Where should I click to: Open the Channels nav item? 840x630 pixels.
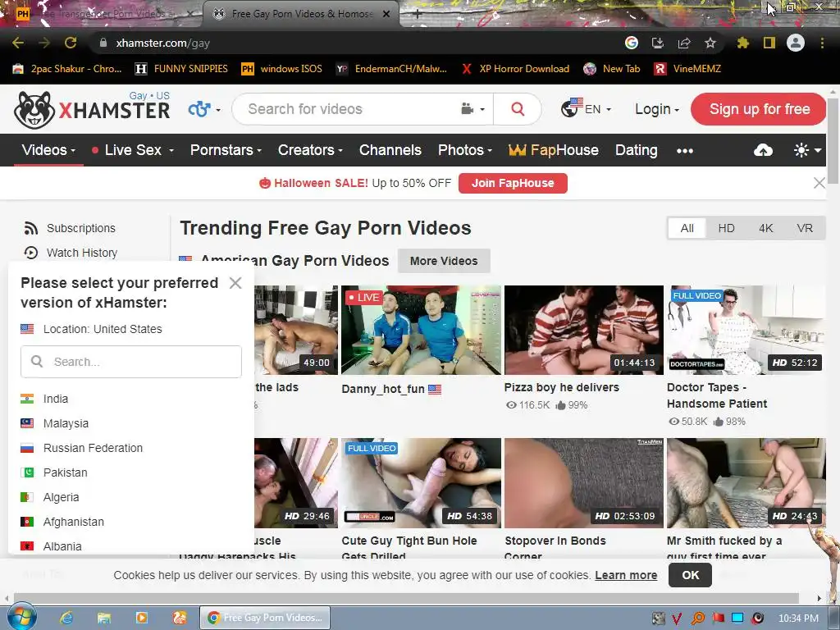point(390,151)
